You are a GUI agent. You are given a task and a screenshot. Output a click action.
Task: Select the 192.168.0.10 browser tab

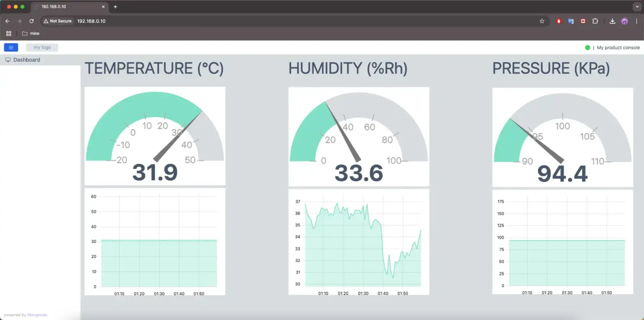coord(69,7)
